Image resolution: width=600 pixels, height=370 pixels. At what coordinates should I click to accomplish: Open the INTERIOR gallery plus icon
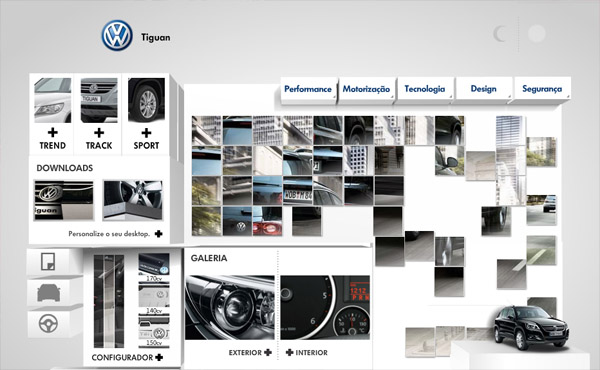[290, 352]
